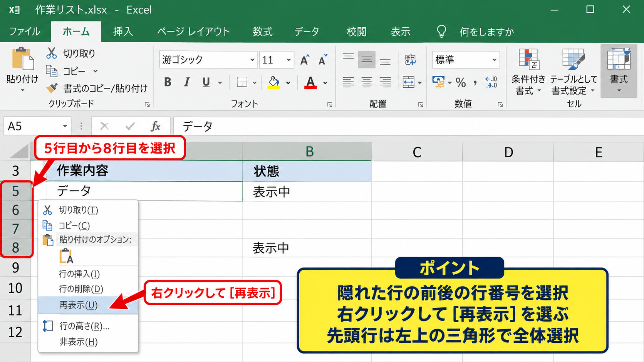Switch to the 挿入 tab
The image size is (644, 362).
pos(123,32)
